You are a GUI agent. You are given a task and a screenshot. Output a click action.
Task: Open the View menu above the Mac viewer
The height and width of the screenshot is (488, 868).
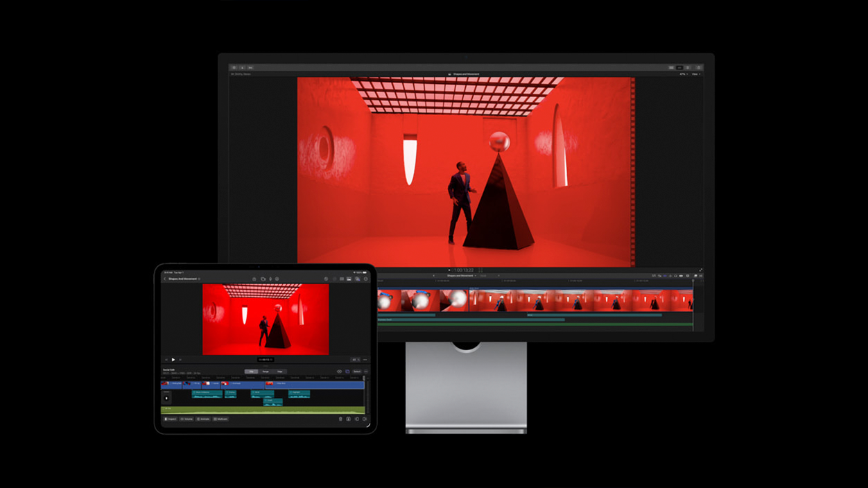pyautogui.click(x=696, y=73)
